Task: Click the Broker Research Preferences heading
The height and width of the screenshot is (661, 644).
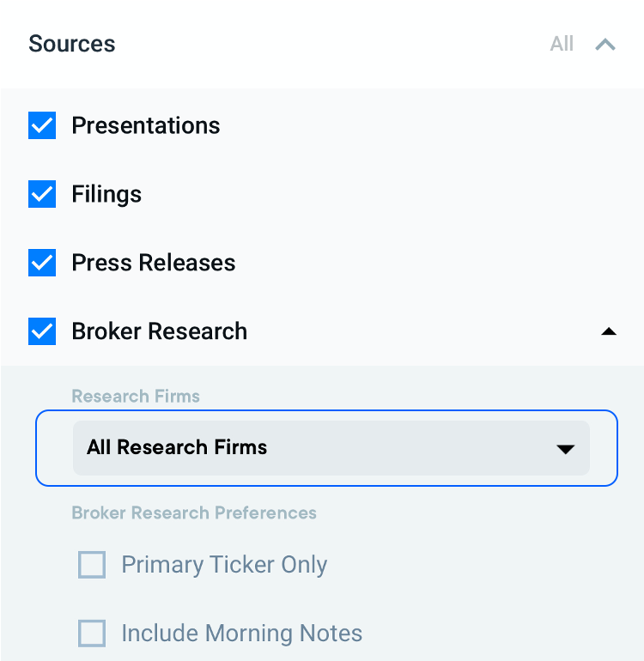Action: (194, 513)
